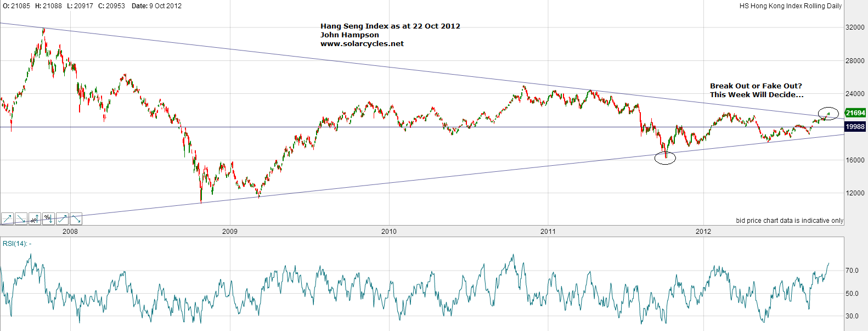This screenshot has height=331, width=868.
Task: Click the dark 19988 price level tag
Action: point(855,127)
